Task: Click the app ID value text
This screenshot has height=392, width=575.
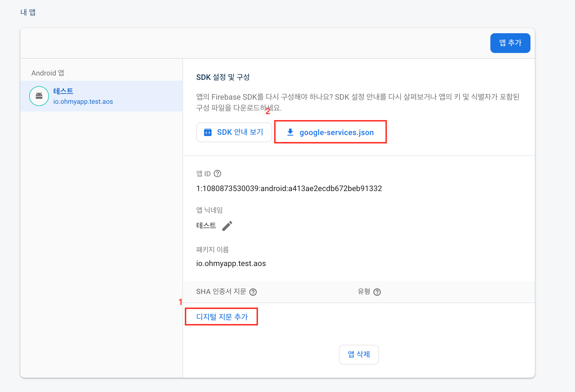Action: coord(289,188)
